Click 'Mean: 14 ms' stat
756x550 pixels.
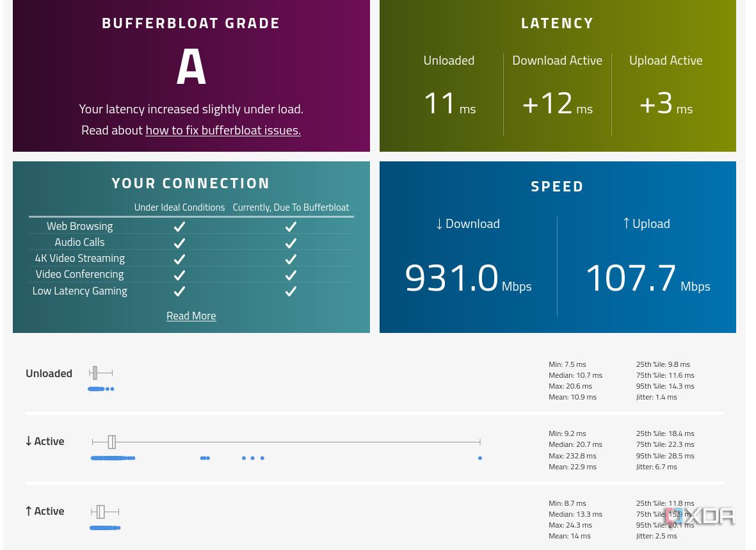tap(570, 536)
